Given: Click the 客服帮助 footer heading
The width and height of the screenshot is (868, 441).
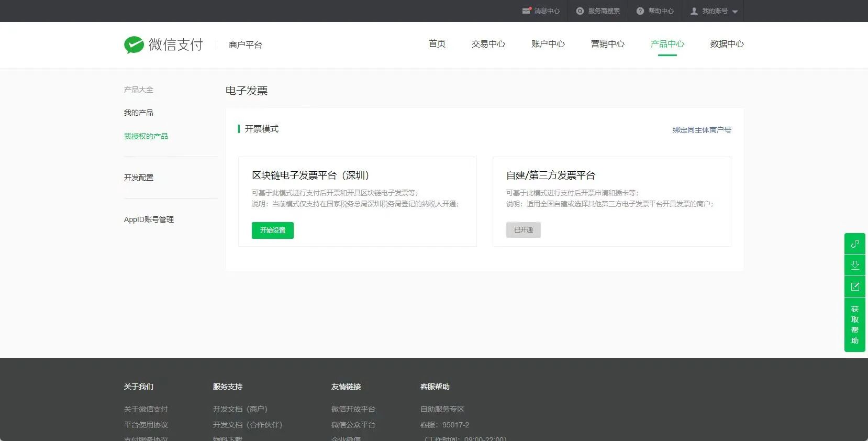Looking at the screenshot, I should (x=435, y=387).
